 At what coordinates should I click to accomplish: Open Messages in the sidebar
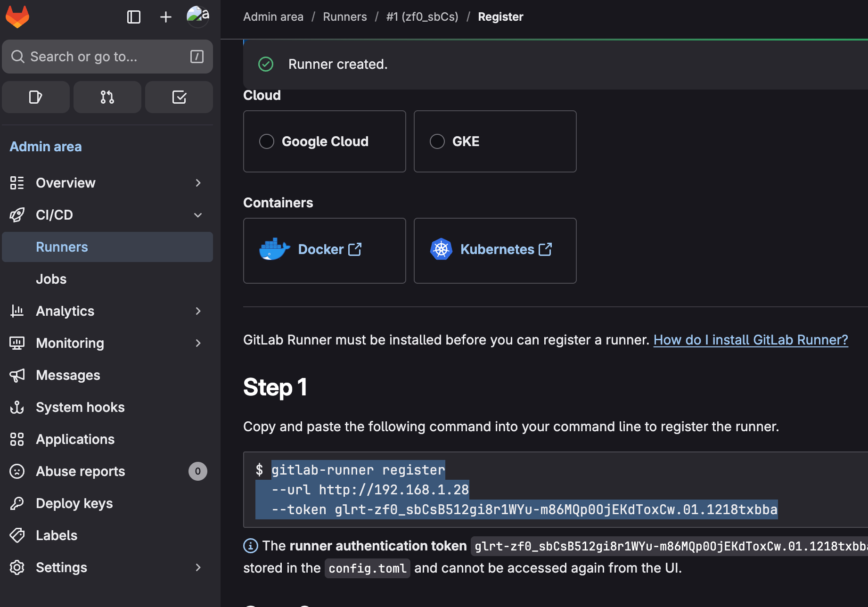tap(107, 375)
